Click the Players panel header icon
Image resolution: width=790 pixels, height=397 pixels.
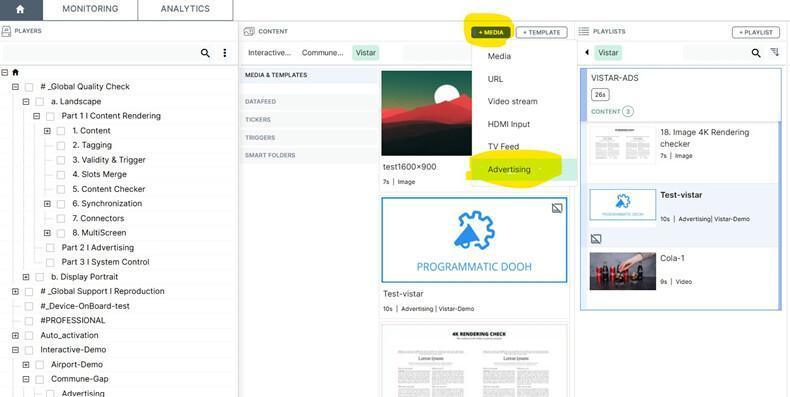tap(6, 31)
